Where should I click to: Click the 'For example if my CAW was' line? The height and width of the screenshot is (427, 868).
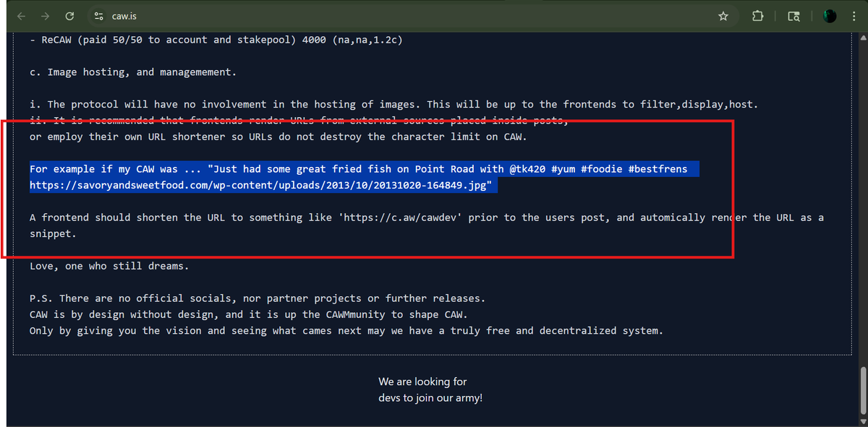[359, 169]
